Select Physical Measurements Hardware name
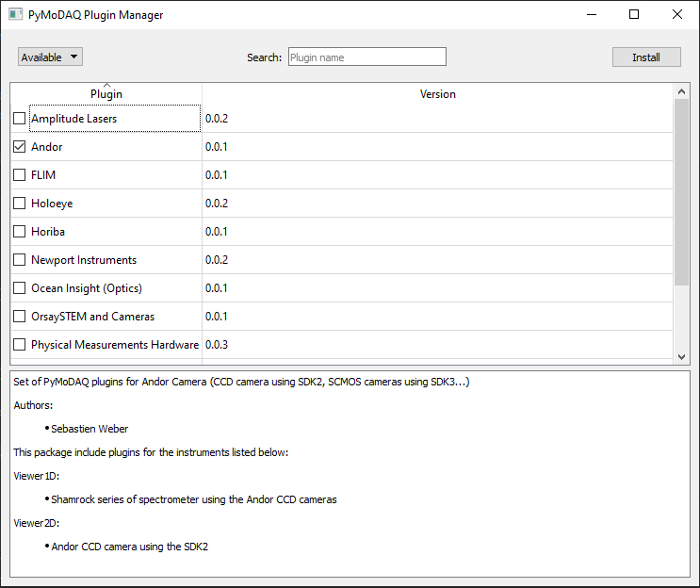 pyautogui.click(x=115, y=344)
